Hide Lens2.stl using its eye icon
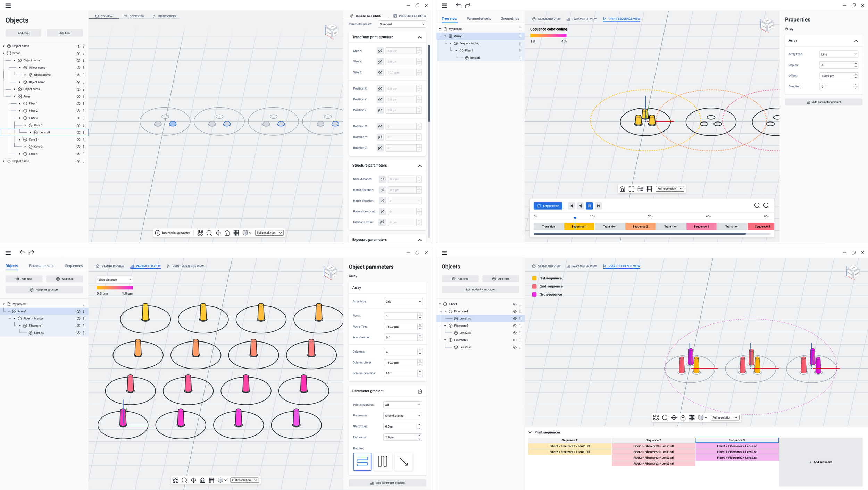 point(515,333)
